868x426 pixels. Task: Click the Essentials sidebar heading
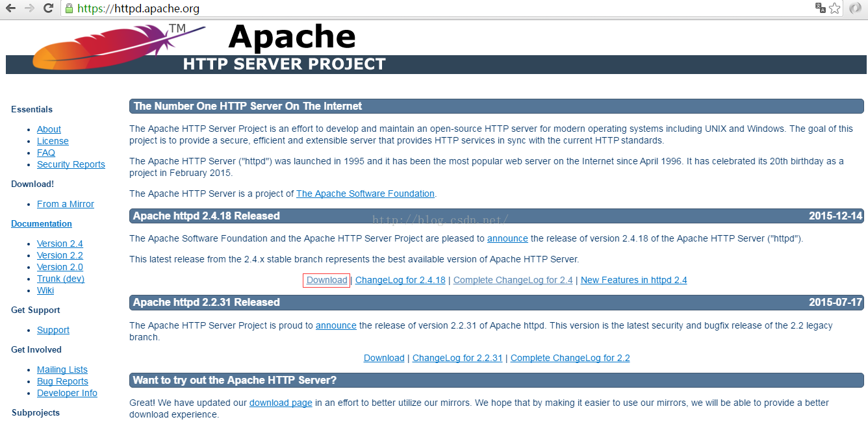[x=32, y=109]
